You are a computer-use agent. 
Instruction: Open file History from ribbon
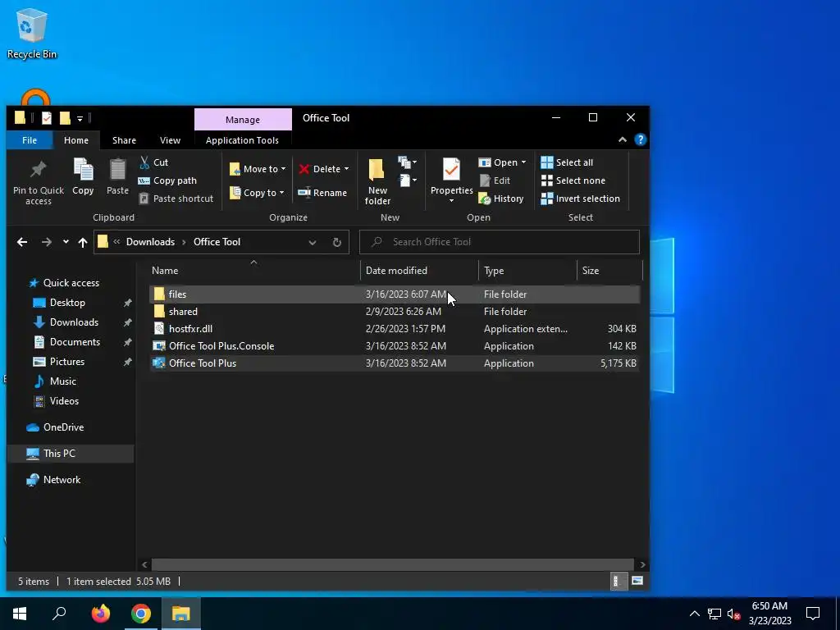tap(501, 199)
